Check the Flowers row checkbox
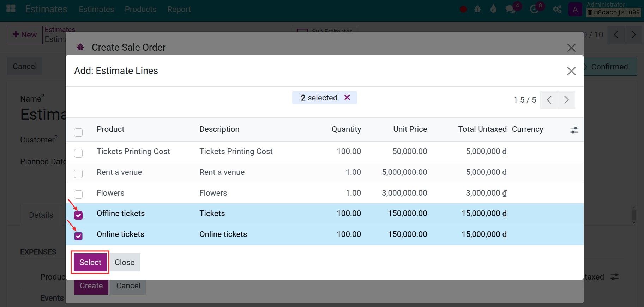Screen dimensions: 644x307 click(78, 194)
